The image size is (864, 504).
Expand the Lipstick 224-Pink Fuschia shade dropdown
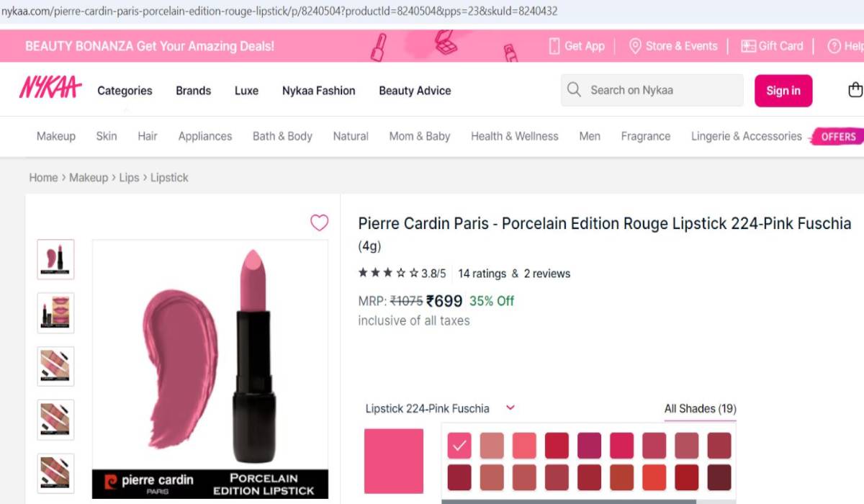coord(510,408)
